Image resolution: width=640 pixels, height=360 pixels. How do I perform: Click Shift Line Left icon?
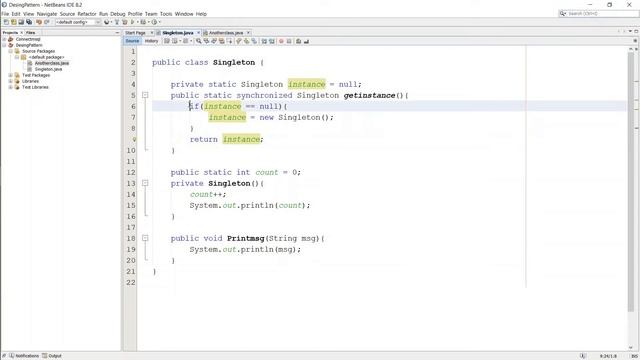point(264,41)
